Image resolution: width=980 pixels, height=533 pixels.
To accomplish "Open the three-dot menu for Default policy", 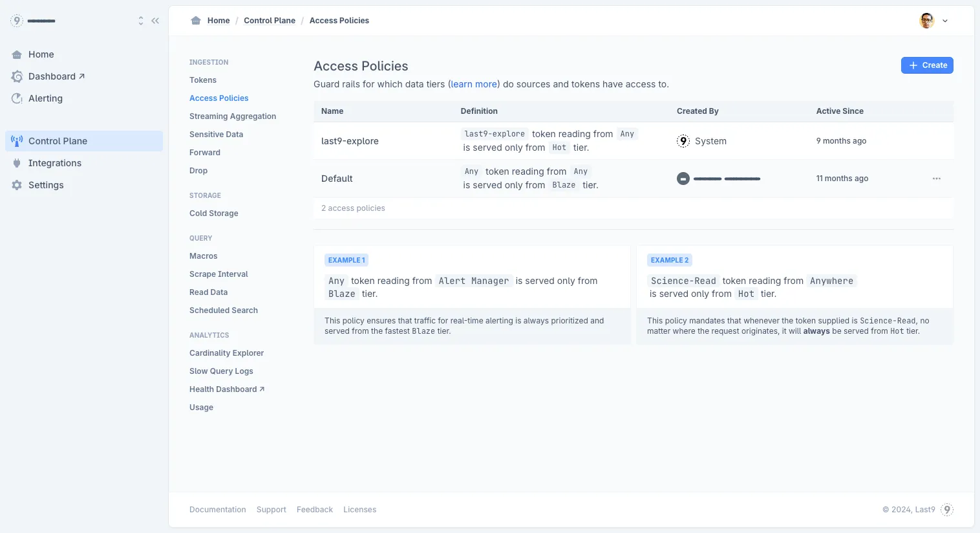I will tap(936, 179).
